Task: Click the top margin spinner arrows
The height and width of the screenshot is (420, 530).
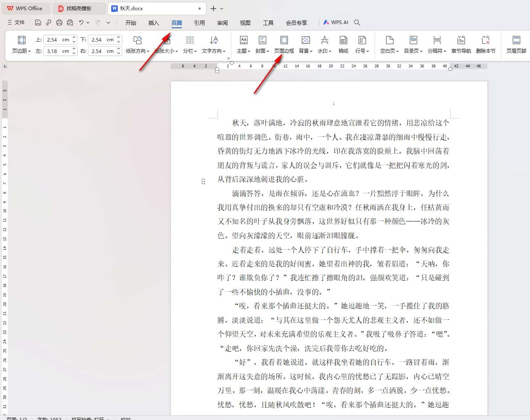Action: click(x=74, y=40)
